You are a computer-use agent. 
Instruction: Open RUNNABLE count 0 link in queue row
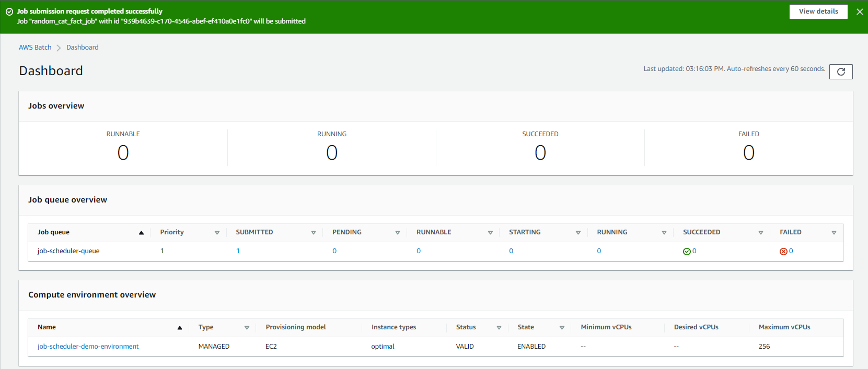click(419, 251)
